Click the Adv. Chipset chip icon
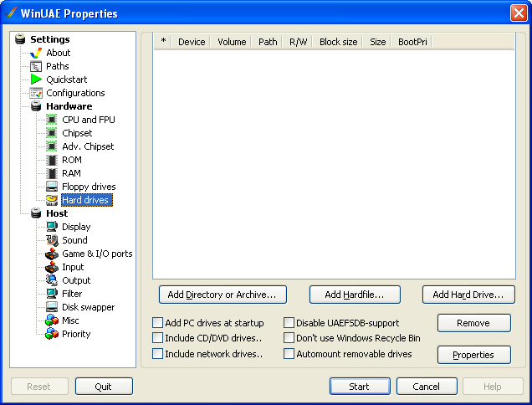532x405 pixels. pos(52,146)
